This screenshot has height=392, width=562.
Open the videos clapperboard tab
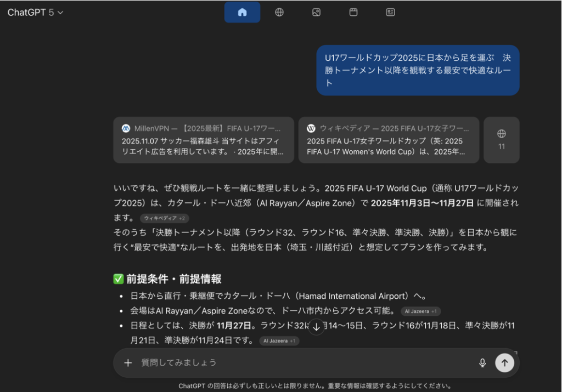click(x=353, y=12)
